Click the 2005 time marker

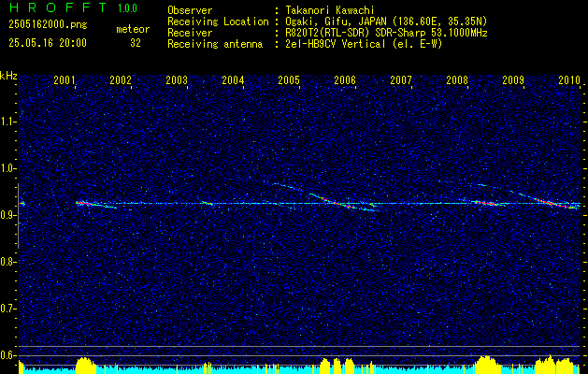tap(289, 79)
